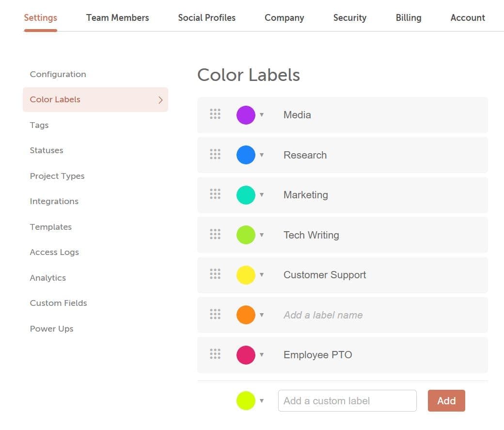Switch to the Team Members tab
Image resolution: width=504 pixels, height=430 pixels.
point(117,17)
